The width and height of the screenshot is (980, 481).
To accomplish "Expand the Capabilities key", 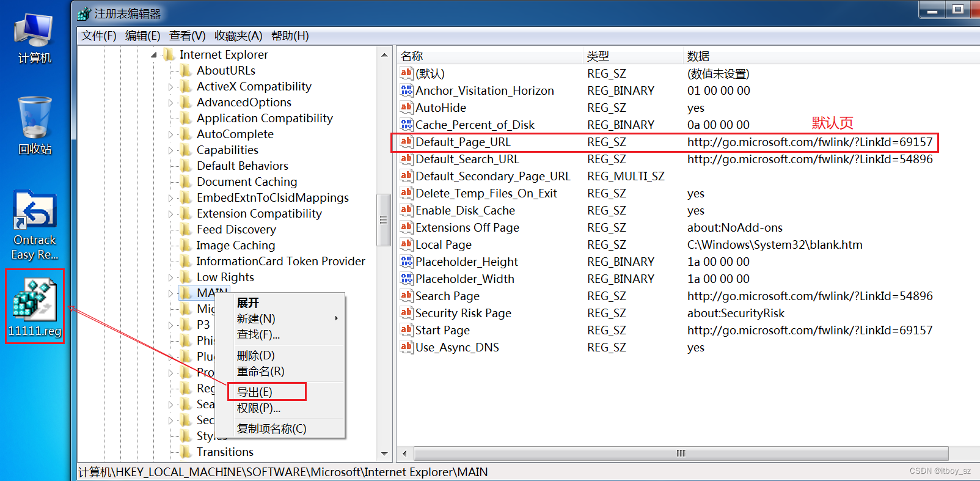I will pyautogui.click(x=171, y=150).
